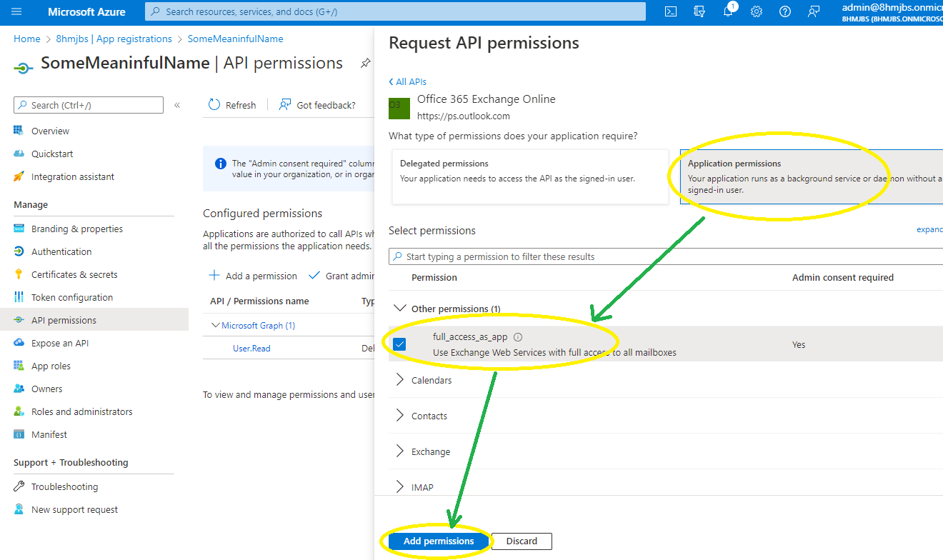Screen dimensions: 943x560
Task: Go back to All APIs
Action: coord(408,82)
